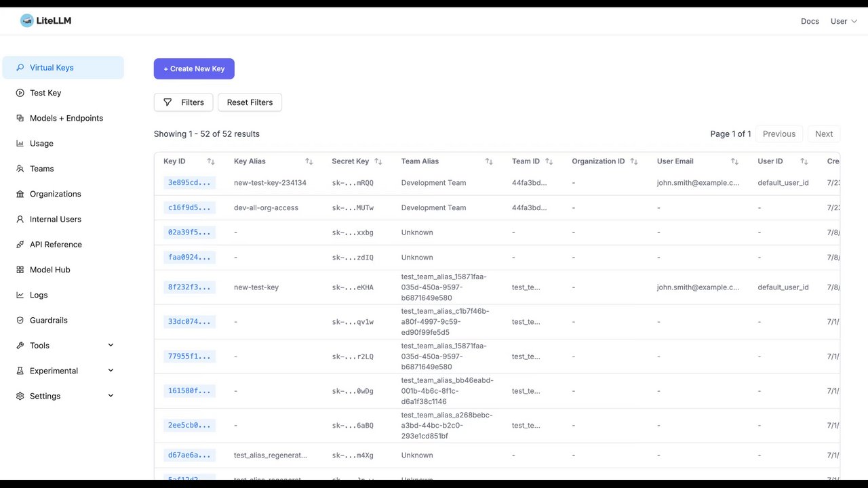Click the Virtual Keys key icon

click(x=20, y=68)
